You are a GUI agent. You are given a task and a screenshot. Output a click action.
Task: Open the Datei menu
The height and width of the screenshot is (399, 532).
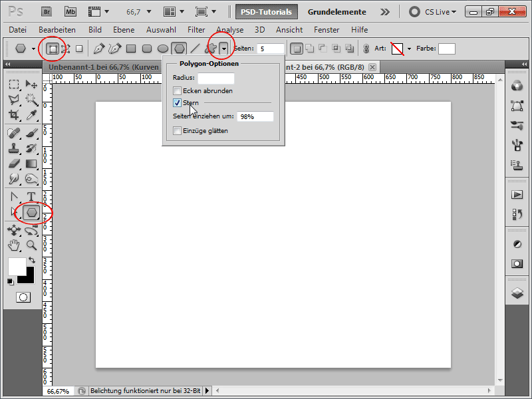pyautogui.click(x=18, y=30)
